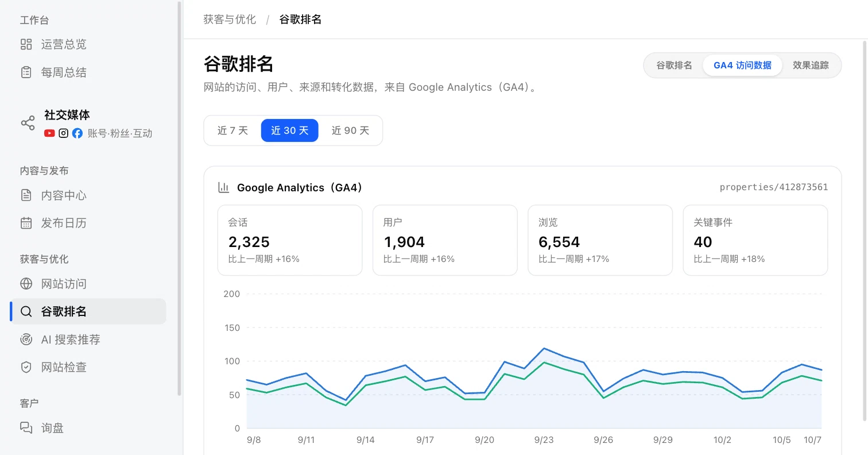868x455 pixels.
Task: Click the 获客与优化 breadcrumb link
Action: click(x=230, y=20)
